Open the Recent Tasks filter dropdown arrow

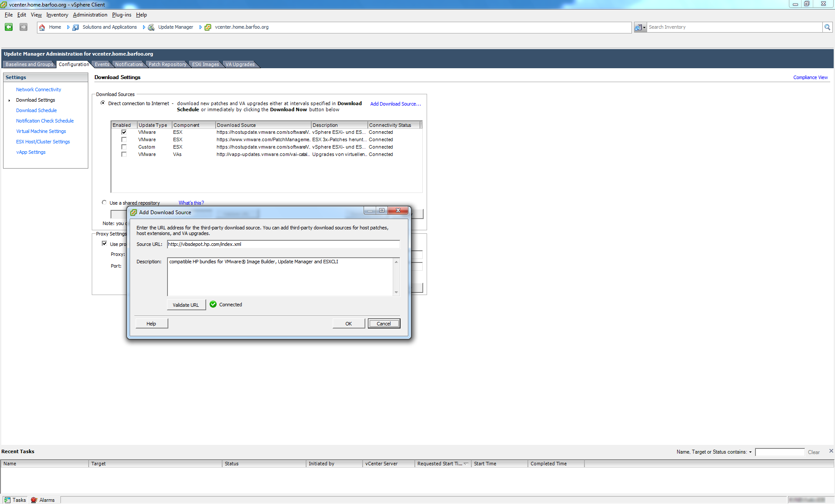[750, 452]
